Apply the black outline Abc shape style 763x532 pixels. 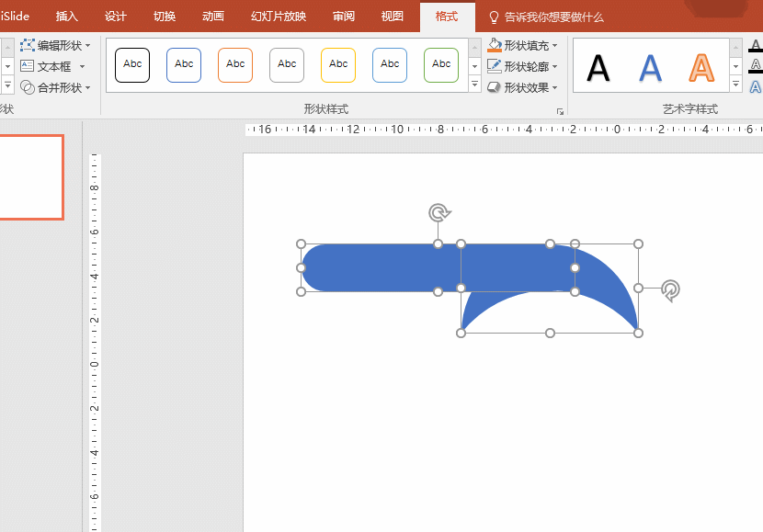(132, 64)
